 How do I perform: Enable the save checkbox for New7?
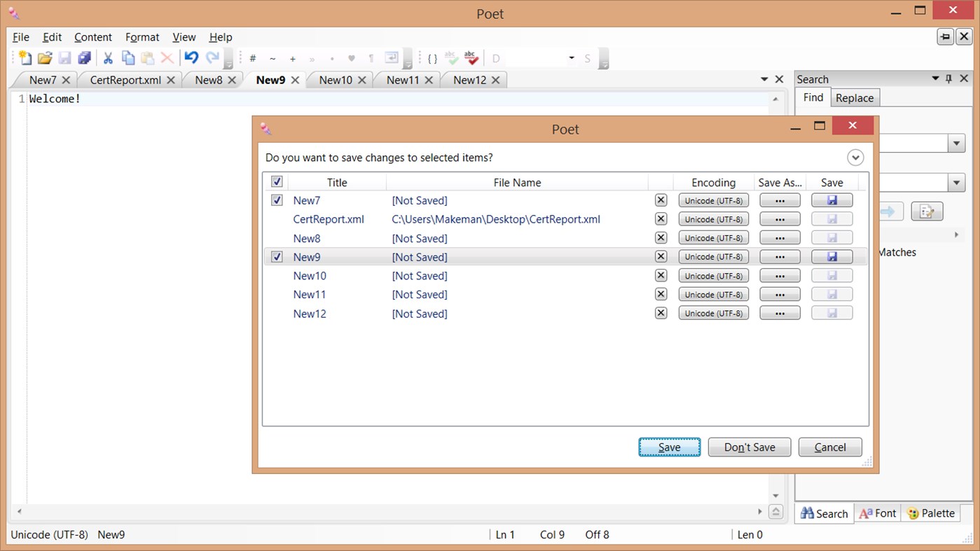point(277,200)
